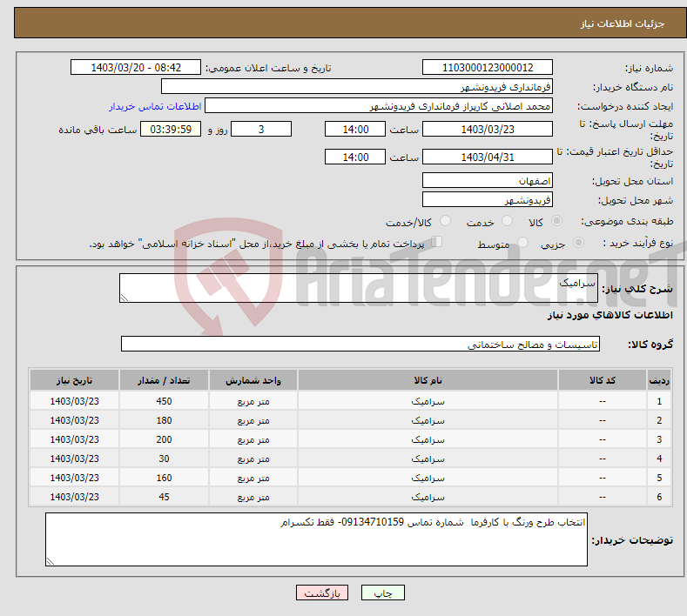Viewport: 687px width, 616px height.
Task: Click the response deadline date 1403/03/23 field
Action: (488, 129)
